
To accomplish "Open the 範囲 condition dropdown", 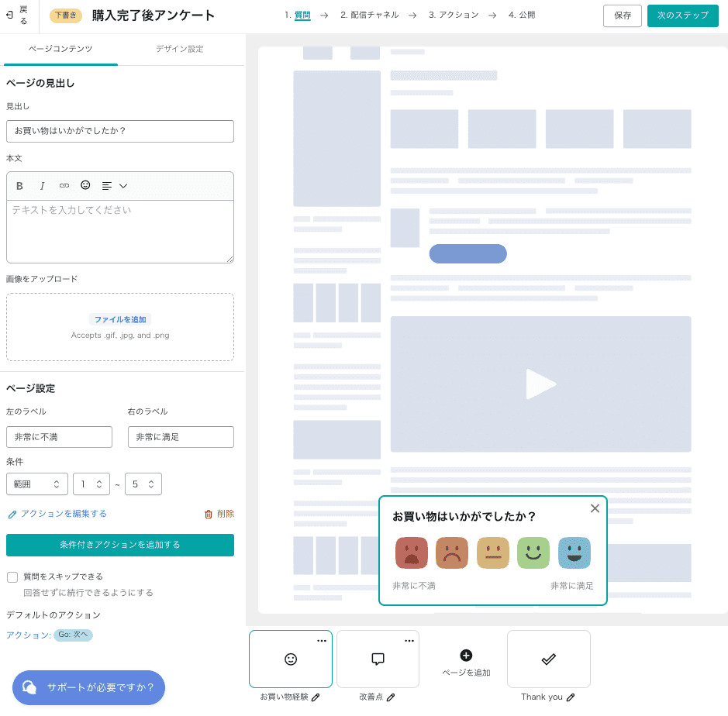I will tap(36, 484).
